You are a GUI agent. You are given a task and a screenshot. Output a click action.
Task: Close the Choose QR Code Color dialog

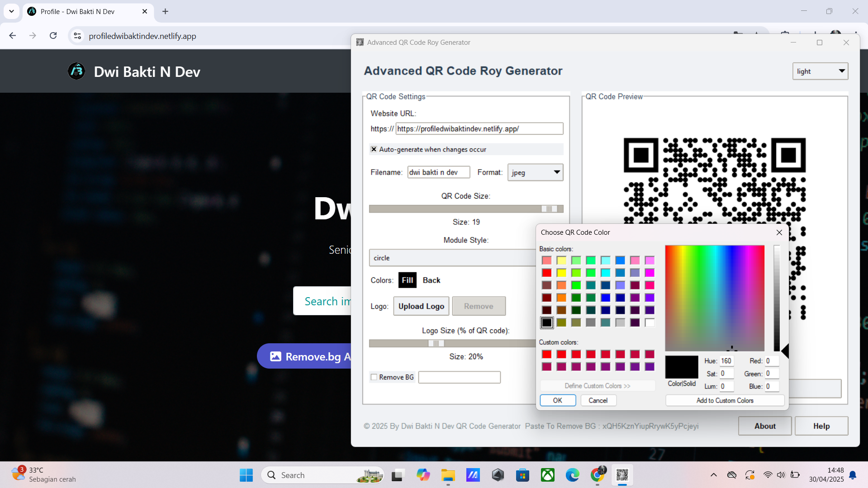779,232
